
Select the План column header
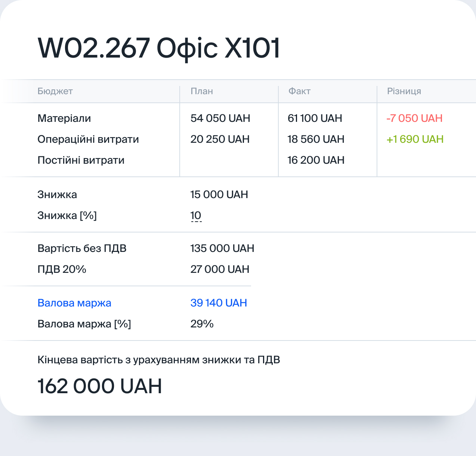[202, 91]
